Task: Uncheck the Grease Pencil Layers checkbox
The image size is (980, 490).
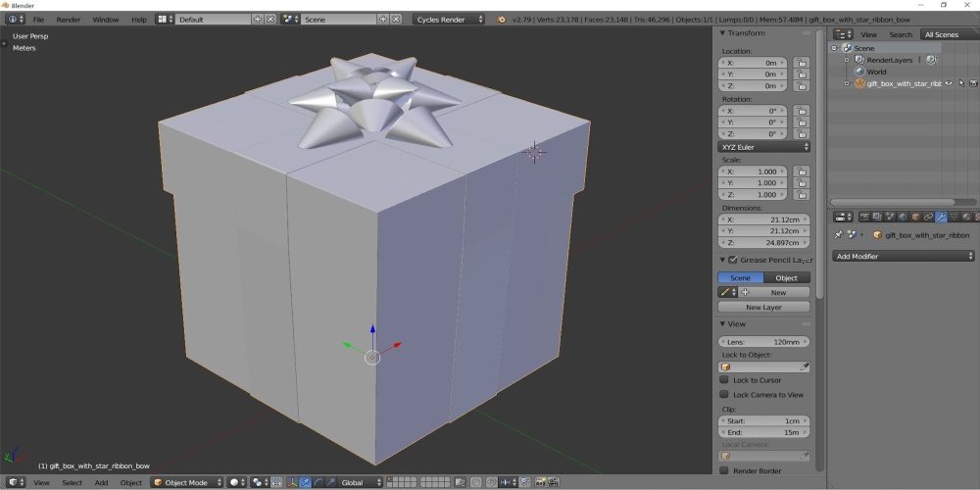Action: (733, 260)
